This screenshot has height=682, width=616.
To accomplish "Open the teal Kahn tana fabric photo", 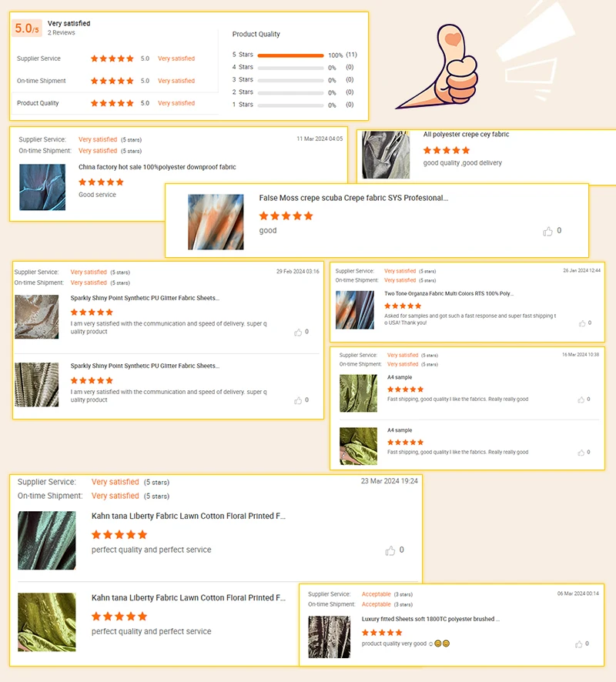I will click(x=46, y=540).
